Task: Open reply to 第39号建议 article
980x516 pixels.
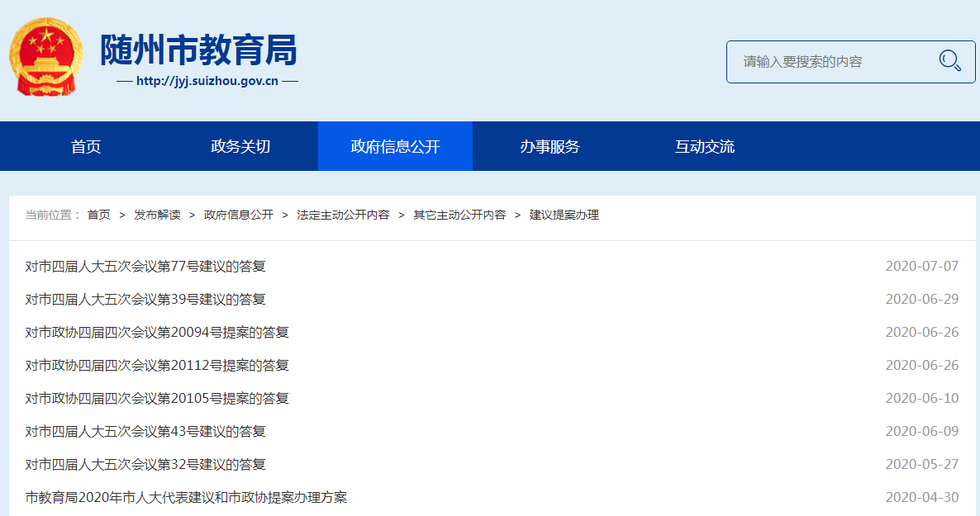Action: tap(145, 300)
